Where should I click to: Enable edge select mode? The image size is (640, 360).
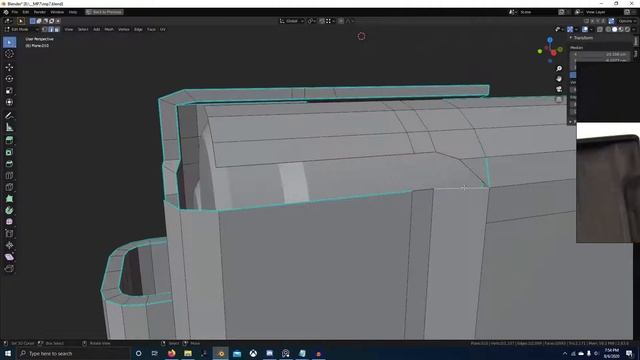51,29
